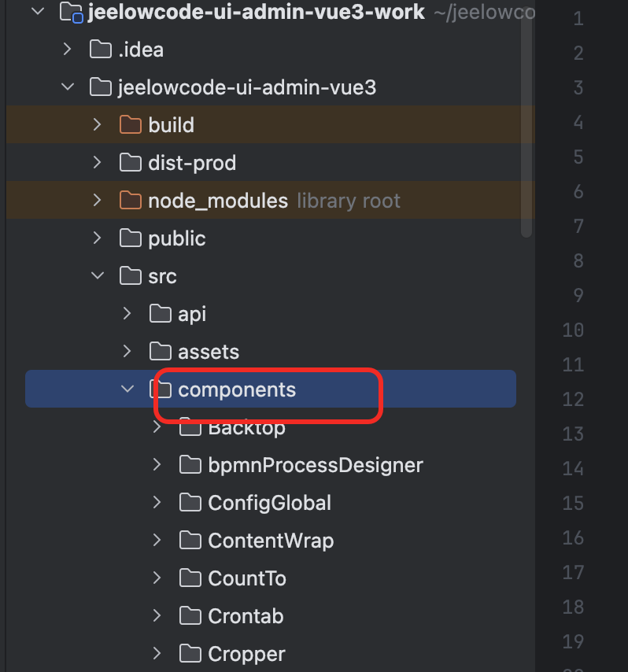Viewport: 628px width, 672px height.
Task: Click the dist-prod folder icon
Action: [130, 163]
